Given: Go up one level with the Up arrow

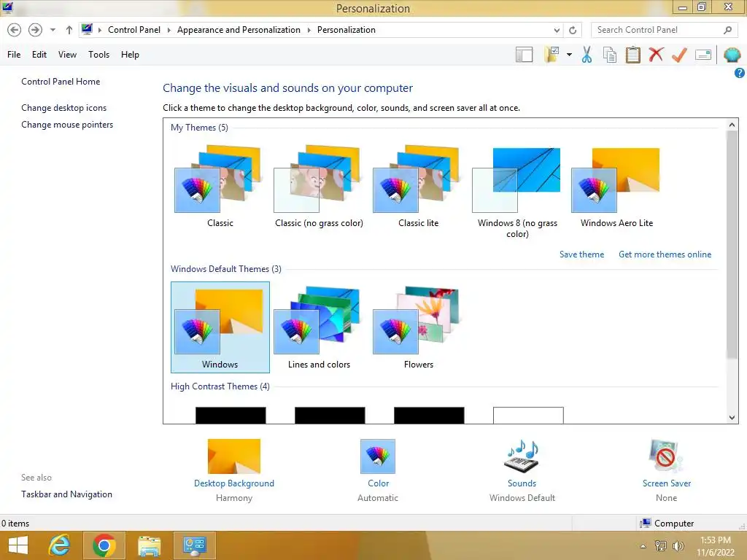Looking at the screenshot, I should point(69,30).
